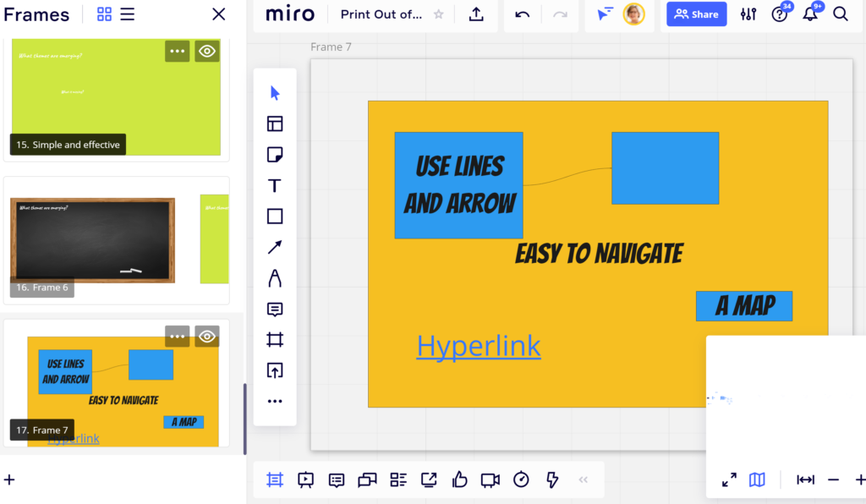Click the Share button

tap(697, 14)
